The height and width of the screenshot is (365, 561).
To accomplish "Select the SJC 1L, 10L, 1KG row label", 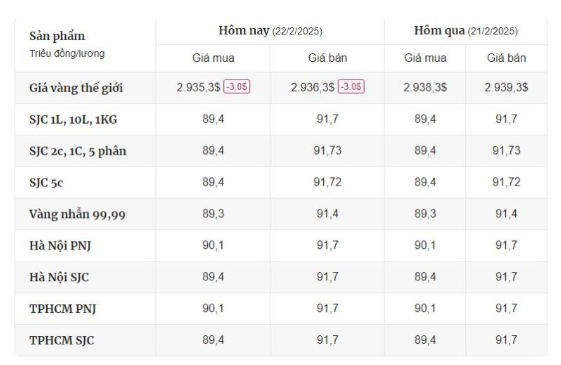I will 73,119.
